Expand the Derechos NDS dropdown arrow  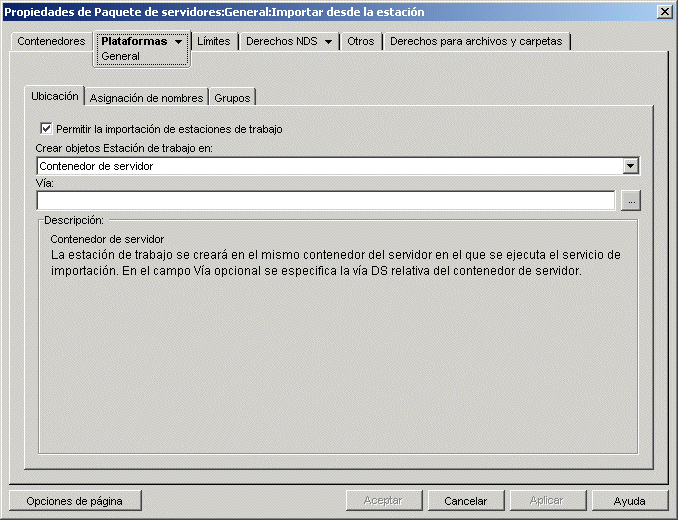[x=328, y=42]
